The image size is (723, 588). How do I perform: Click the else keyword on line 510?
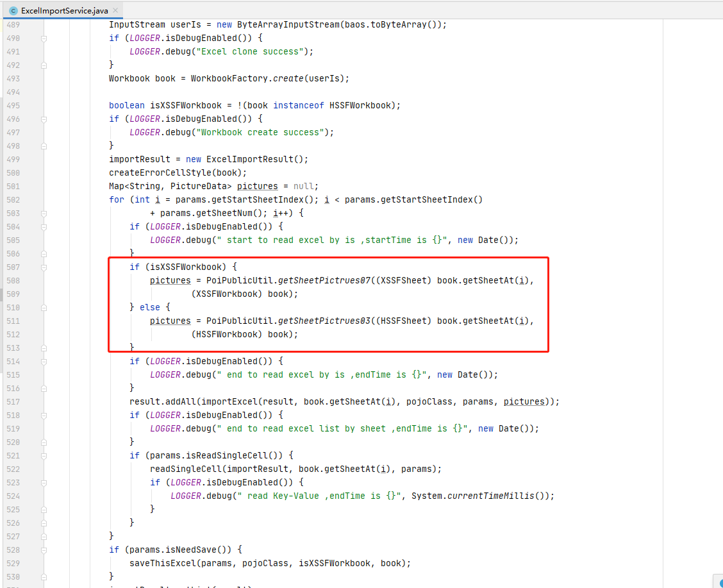pos(150,307)
